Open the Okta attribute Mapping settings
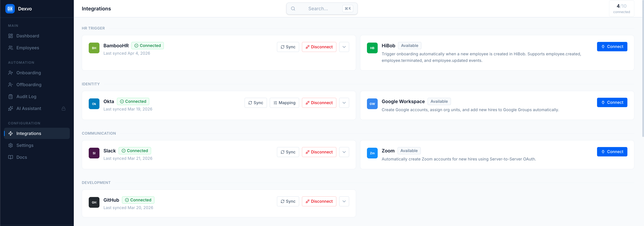644x226 pixels. coord(284,102)
